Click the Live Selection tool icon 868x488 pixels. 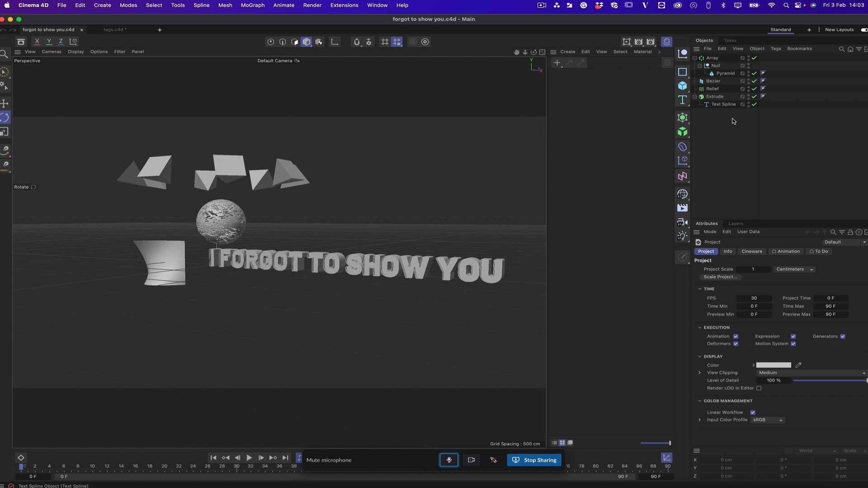(6, 71)
